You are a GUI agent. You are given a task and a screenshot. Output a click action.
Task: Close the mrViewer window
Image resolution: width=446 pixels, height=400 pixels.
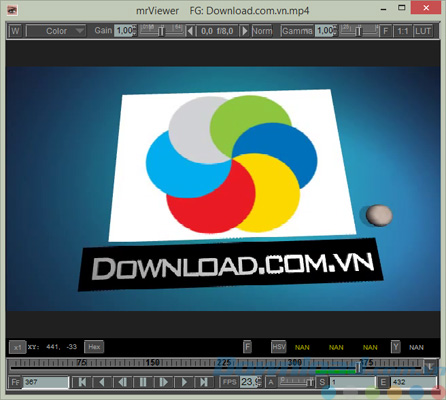coord(426,8)
